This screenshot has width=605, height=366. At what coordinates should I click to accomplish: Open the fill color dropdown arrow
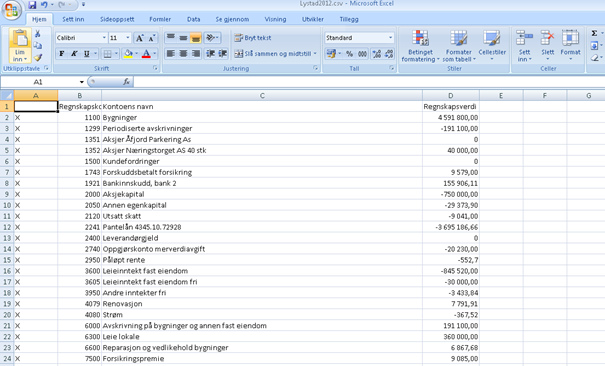point(136,54)
